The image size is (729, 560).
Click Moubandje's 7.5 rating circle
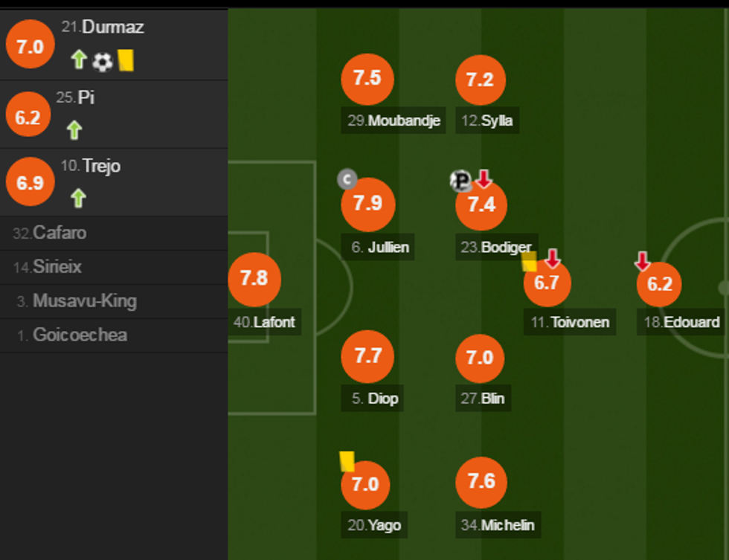367,80
